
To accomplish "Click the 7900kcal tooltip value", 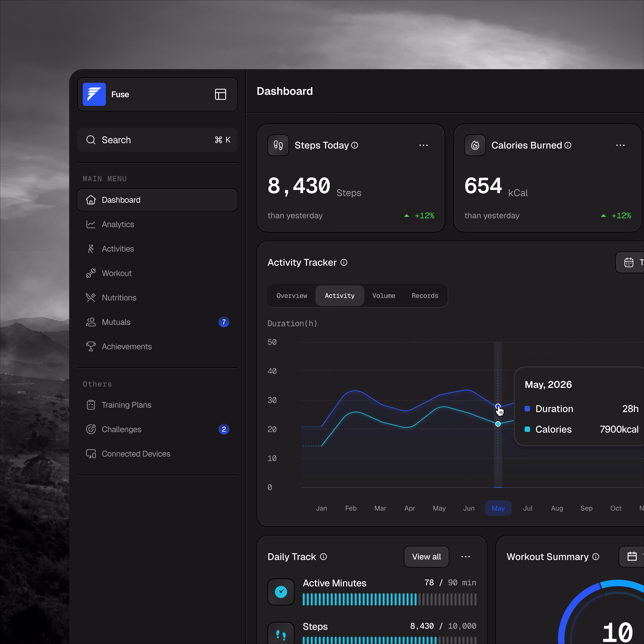I will 619,429.
